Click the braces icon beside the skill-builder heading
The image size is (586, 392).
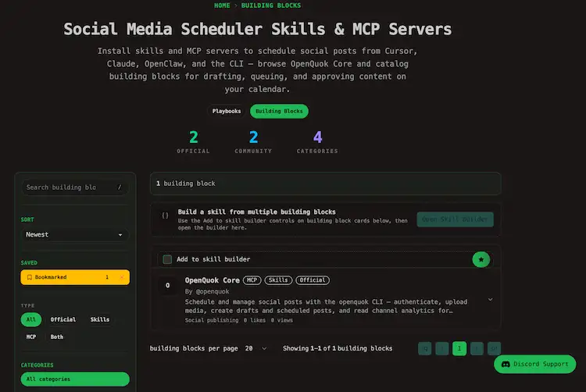point(165,216)
